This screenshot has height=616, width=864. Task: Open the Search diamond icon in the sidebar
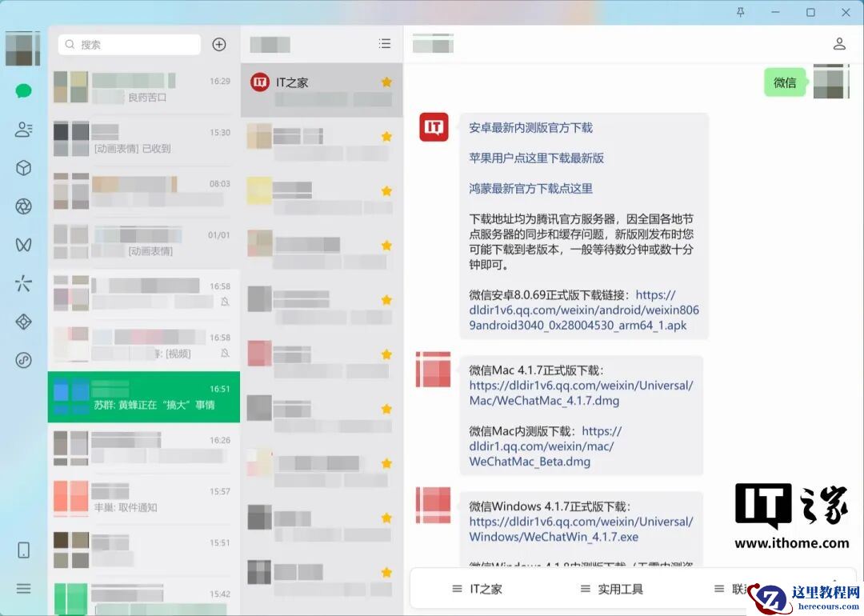point(23,322)
